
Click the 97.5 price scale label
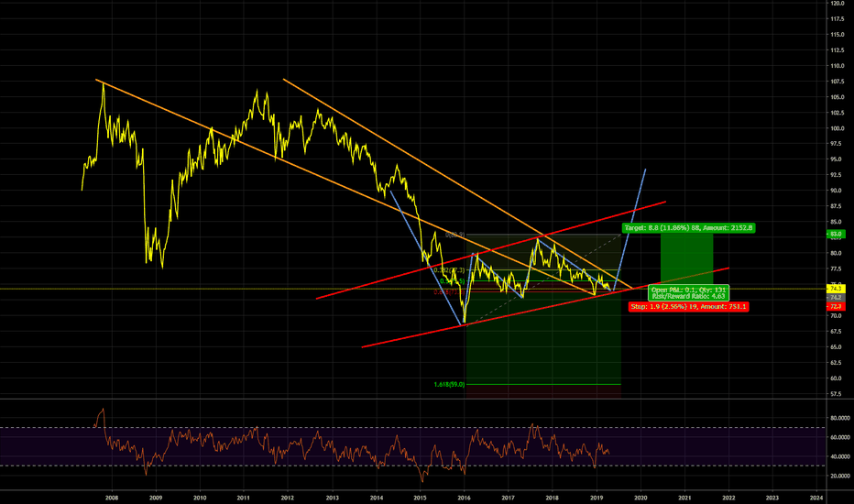[x=838, y=144]
